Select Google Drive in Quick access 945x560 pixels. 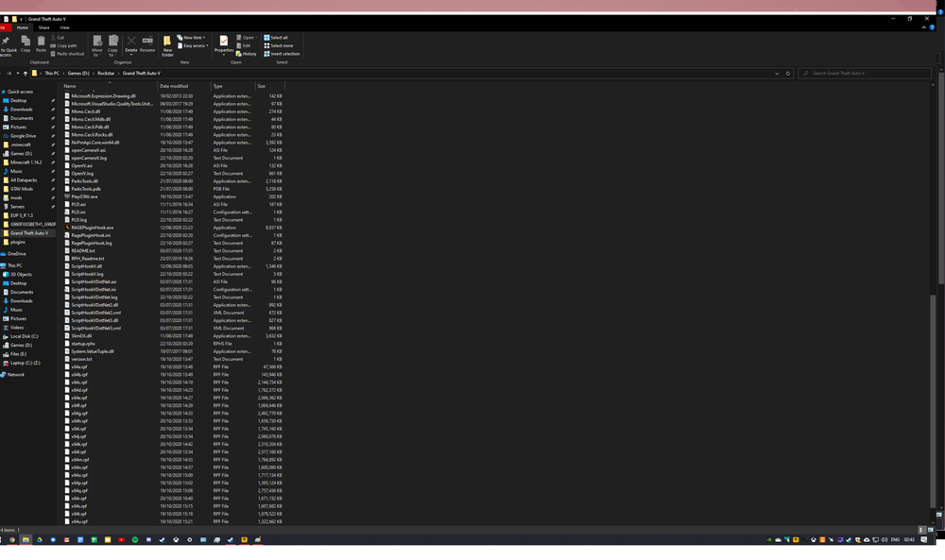click(23, 136)
